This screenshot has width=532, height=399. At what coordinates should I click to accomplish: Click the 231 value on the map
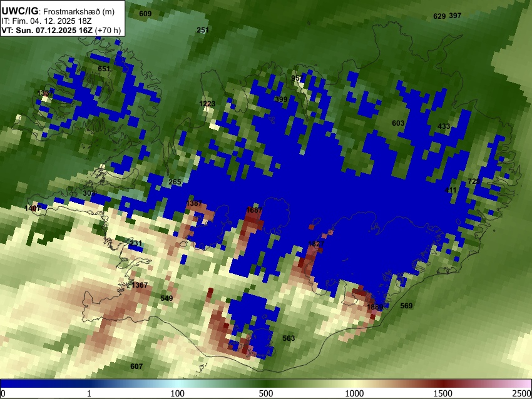[x=136, y=243]
